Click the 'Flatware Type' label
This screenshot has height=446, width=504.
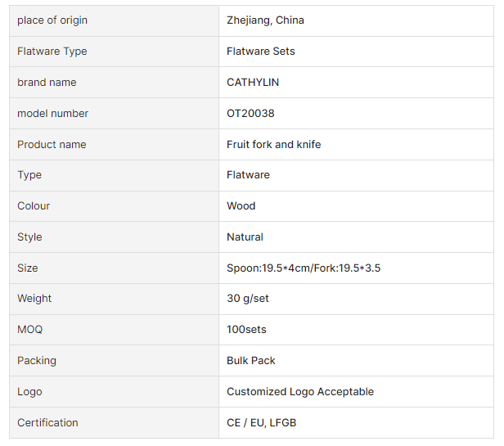(x=52, y=52)
